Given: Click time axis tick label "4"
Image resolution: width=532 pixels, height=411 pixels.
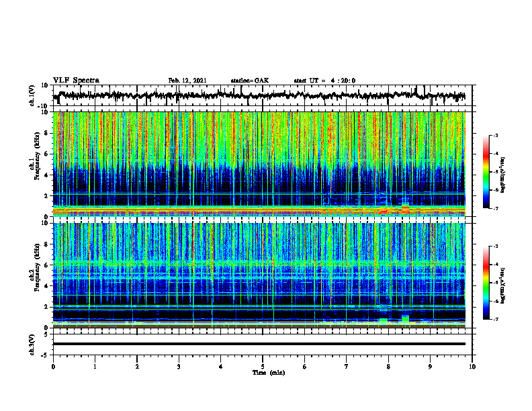Looking at the screenshot, I should click(x=221, y=367).
